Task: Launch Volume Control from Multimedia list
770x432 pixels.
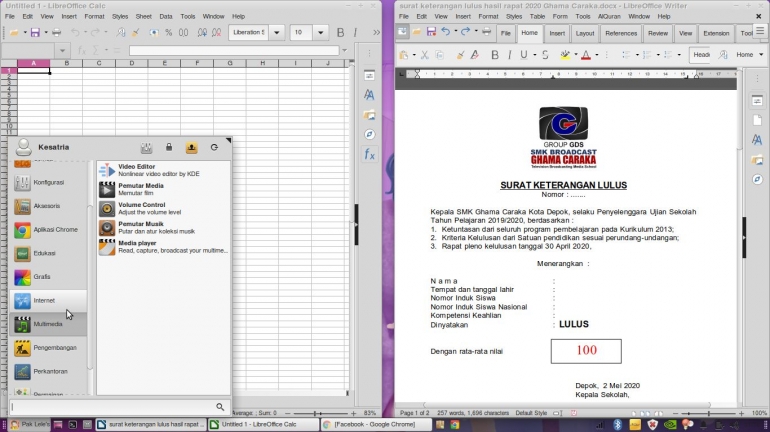Action: point(163,209)
